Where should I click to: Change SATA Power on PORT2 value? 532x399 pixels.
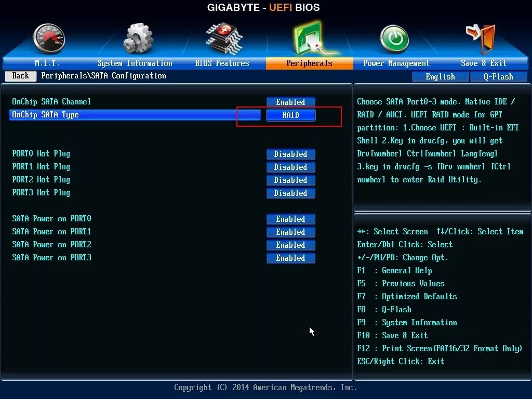pyautogui.click(x=291, y=245)
